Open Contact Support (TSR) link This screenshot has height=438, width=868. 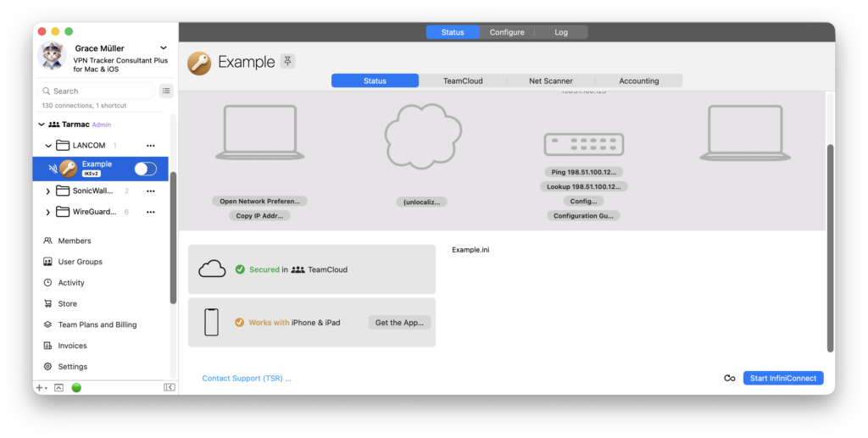point(247,378)
